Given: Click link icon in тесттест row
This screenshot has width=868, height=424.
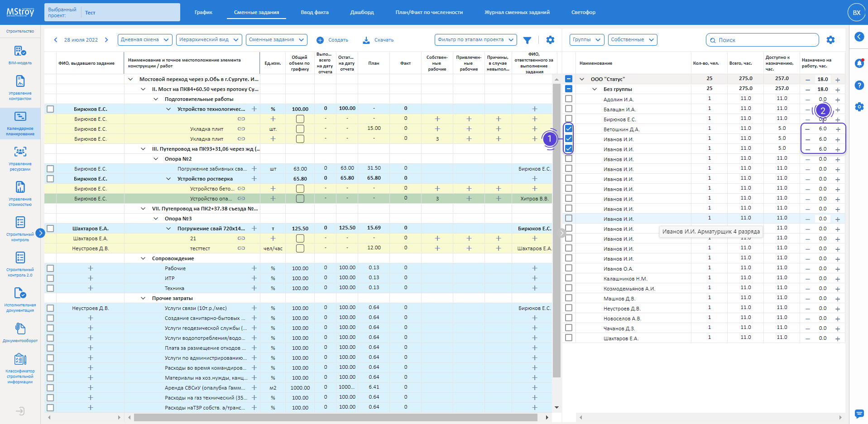Looking at the screenshot, I should 241,248.
